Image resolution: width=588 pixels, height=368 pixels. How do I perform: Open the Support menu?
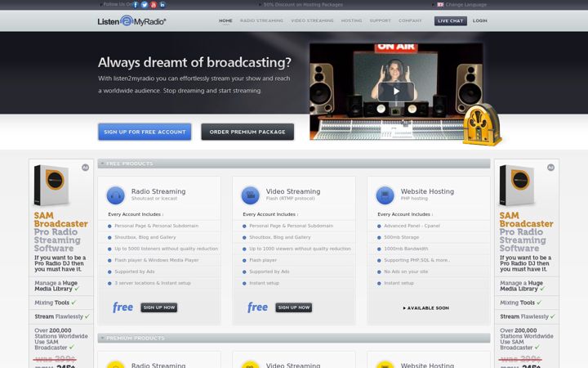381,21
